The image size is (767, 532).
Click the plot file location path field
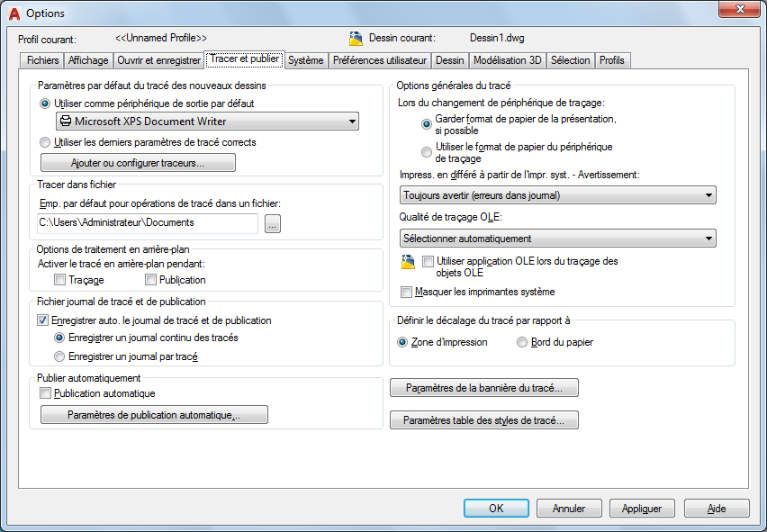click(148, 223)
